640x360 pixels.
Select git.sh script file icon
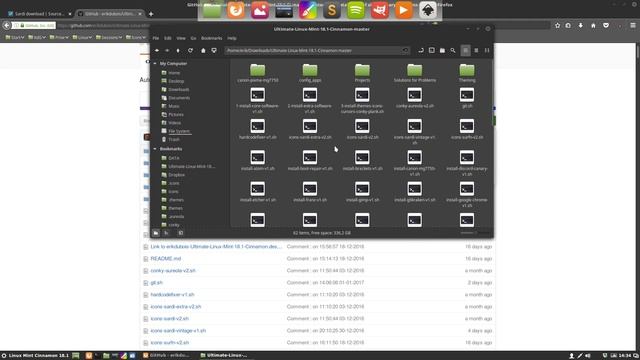tap(467, 95)
